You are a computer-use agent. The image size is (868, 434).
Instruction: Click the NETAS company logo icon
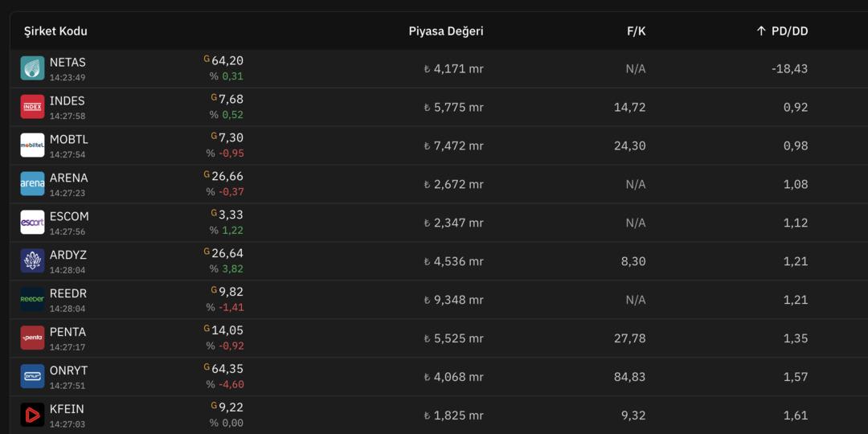tap(32, 68)
